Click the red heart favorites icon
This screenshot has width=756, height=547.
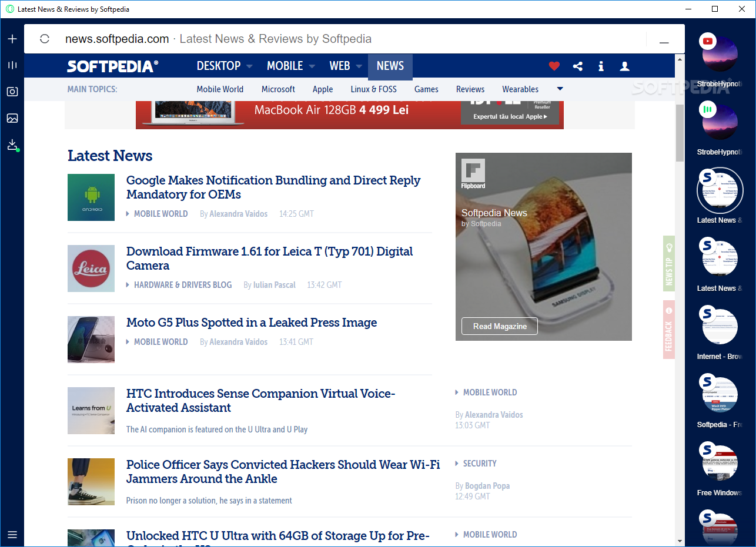point(554,66)
